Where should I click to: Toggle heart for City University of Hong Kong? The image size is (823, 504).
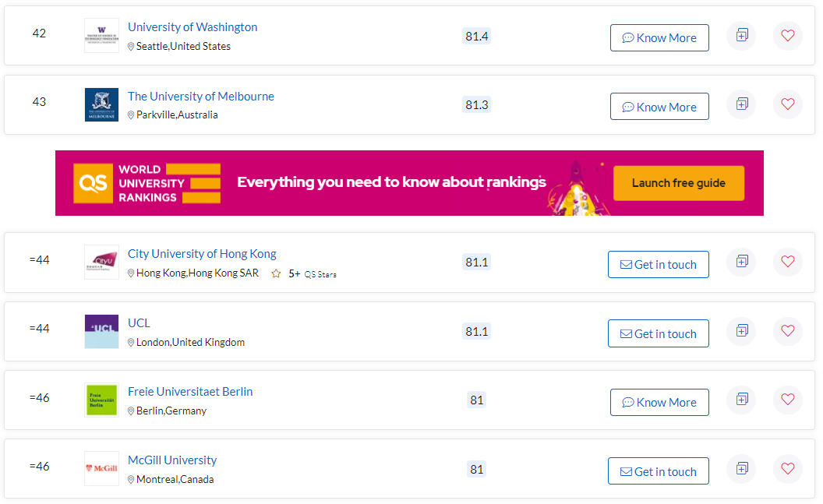787,262
